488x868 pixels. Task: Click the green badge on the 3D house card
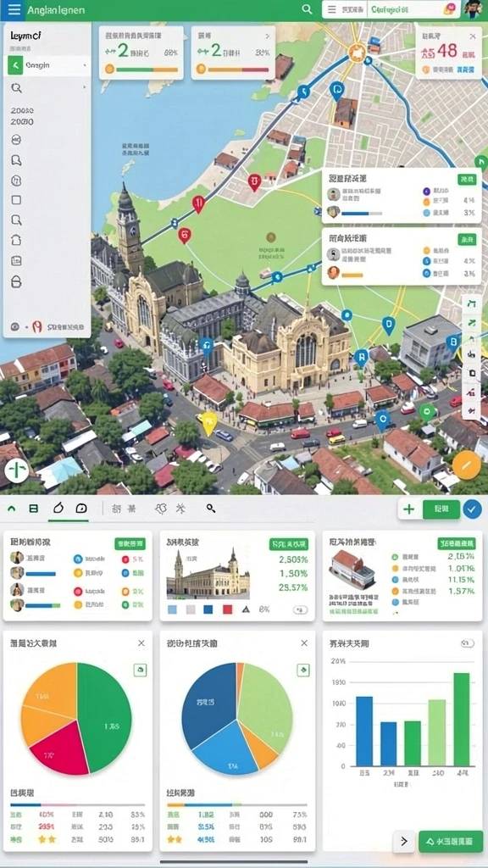point(457,543)
